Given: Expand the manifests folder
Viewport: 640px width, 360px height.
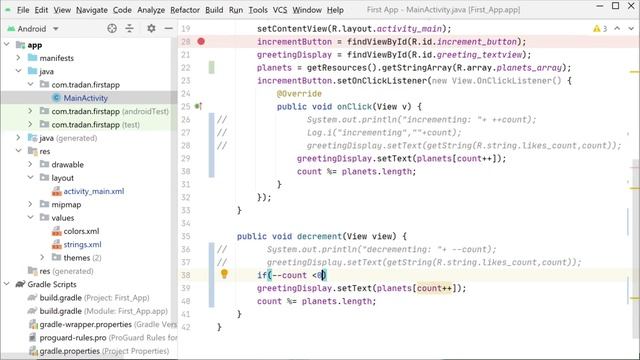Looking at the screenshot, I should 18,58.
